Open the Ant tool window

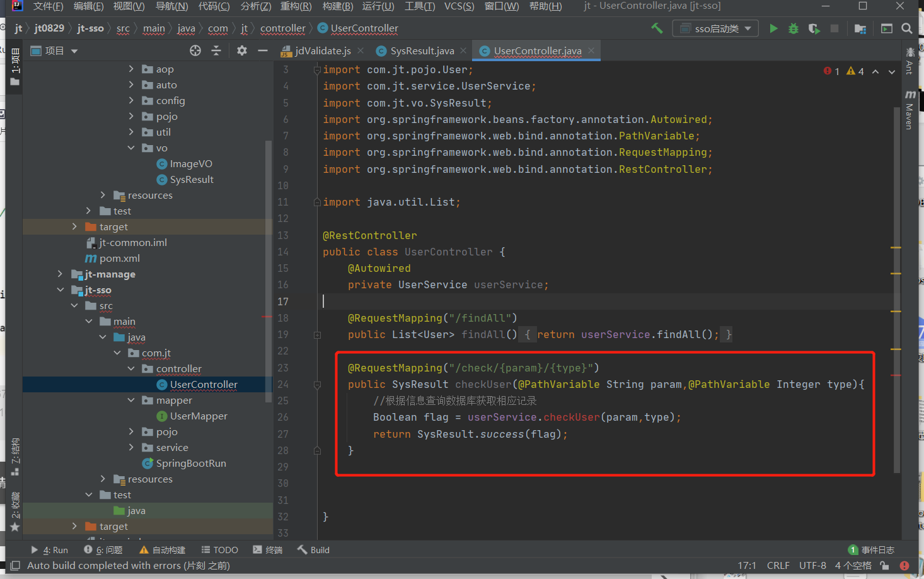(910, 61)
